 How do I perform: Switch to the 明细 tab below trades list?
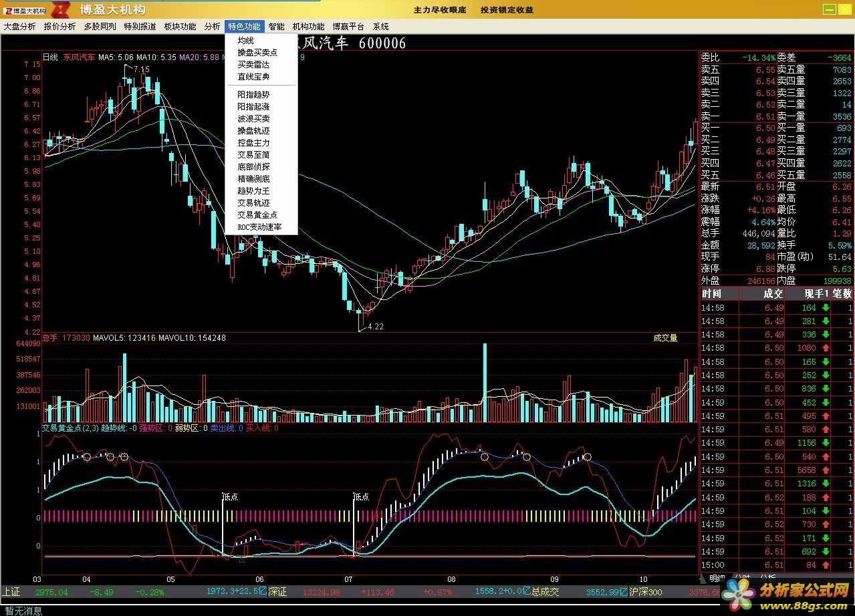coord(717,577)
